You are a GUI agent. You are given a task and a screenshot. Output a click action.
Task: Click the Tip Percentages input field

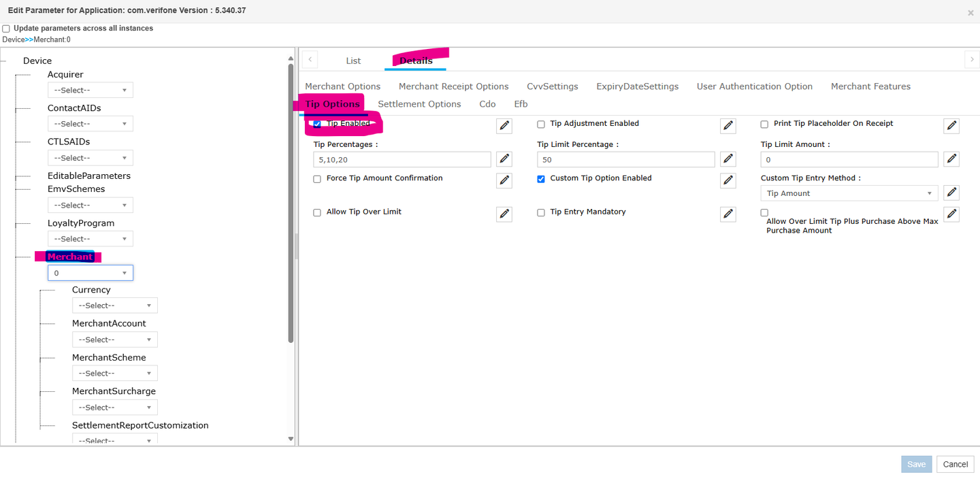[x=402, y=159]
